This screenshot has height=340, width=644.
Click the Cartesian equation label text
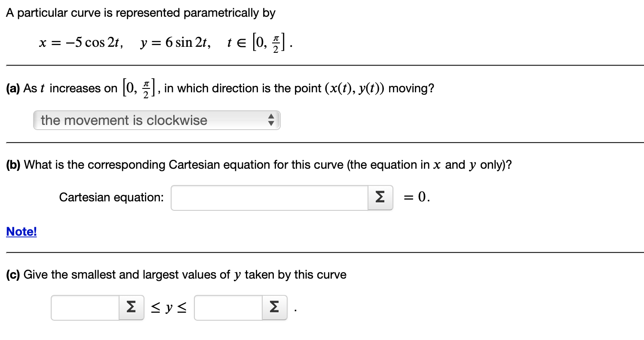[x=110, y=197]
